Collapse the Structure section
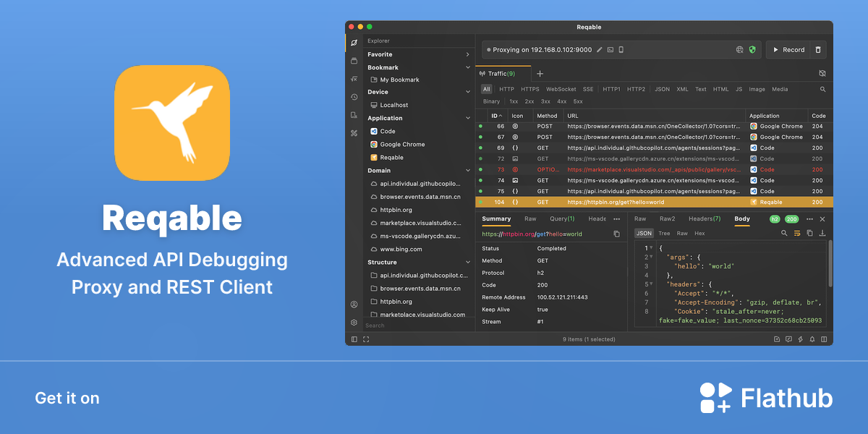This screenshot has width=868, height=434. pos(467,263)
